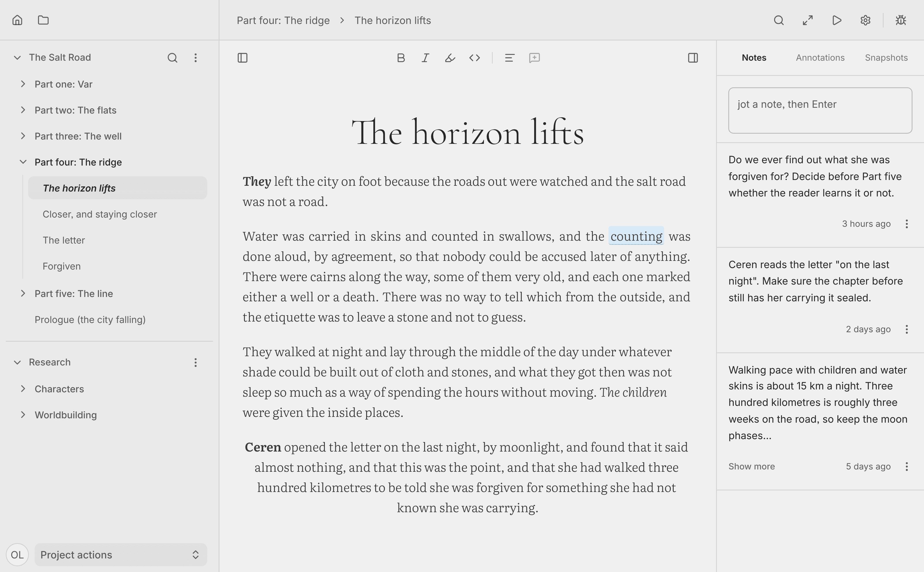Click the Walking pace note text
924x572 pixels.
coord(818,402)
